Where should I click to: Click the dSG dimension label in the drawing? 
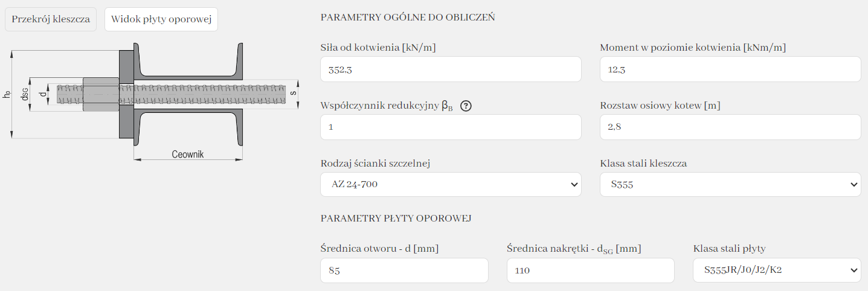25,94
